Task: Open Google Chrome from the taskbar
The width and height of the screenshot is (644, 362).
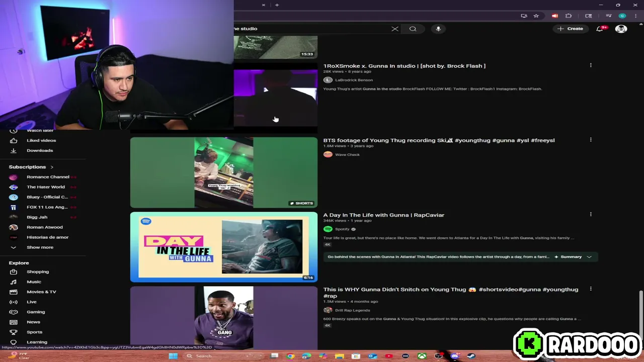Action: pyautogui.click(x=290, y=356)
